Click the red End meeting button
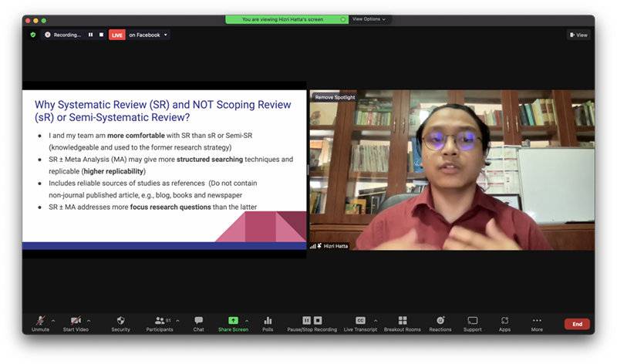Image resolution: width=617 pixels, height=364 pixels. click(576, 324)
